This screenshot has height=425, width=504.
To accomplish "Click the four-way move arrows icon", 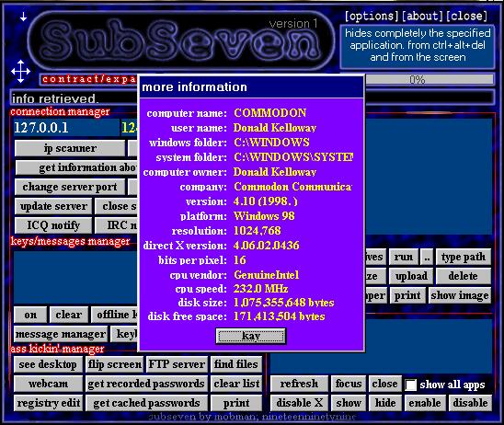I will coord(20,71).
